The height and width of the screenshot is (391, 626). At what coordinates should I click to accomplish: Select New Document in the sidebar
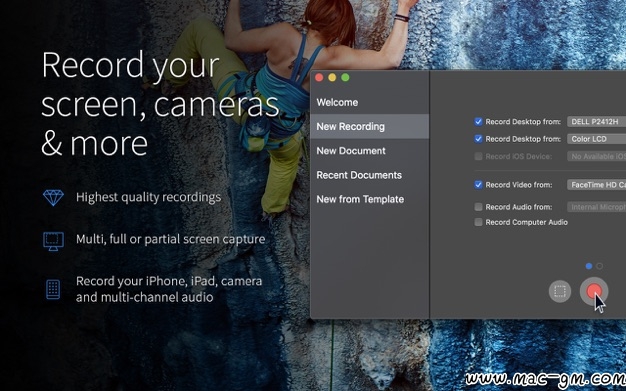click(x=370, y=151)
